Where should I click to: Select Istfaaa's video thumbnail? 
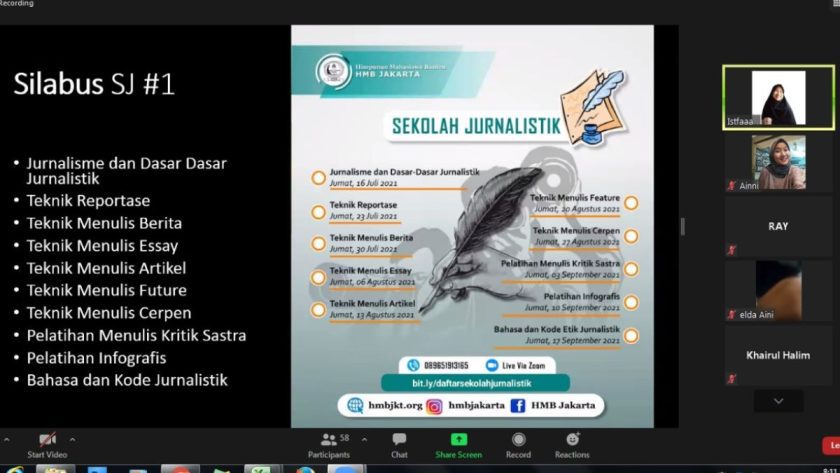[x=778, y=98]
